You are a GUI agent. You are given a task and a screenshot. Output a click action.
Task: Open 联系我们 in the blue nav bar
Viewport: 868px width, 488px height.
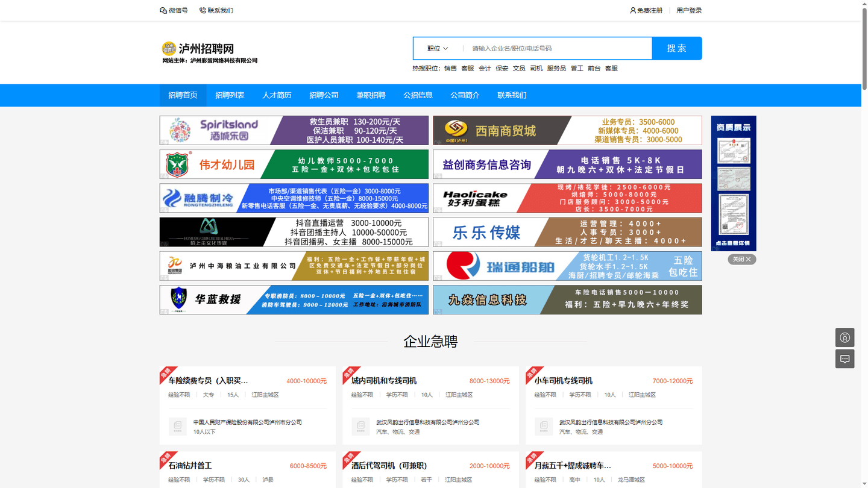(512, 95)
